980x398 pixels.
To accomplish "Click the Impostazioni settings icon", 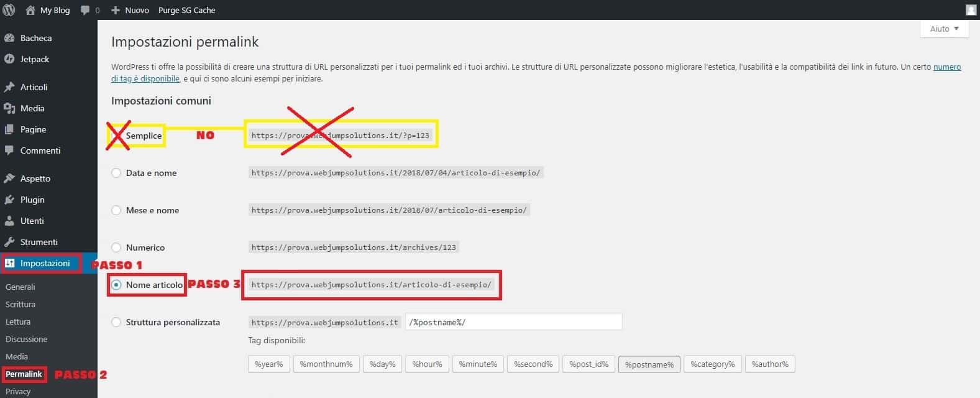I will point(9,263).
